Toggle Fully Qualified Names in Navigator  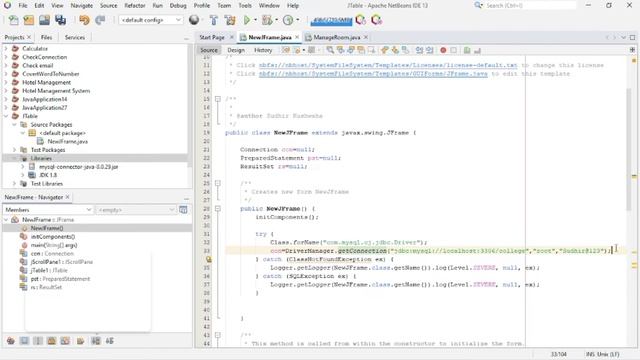[x=80, y=341]
